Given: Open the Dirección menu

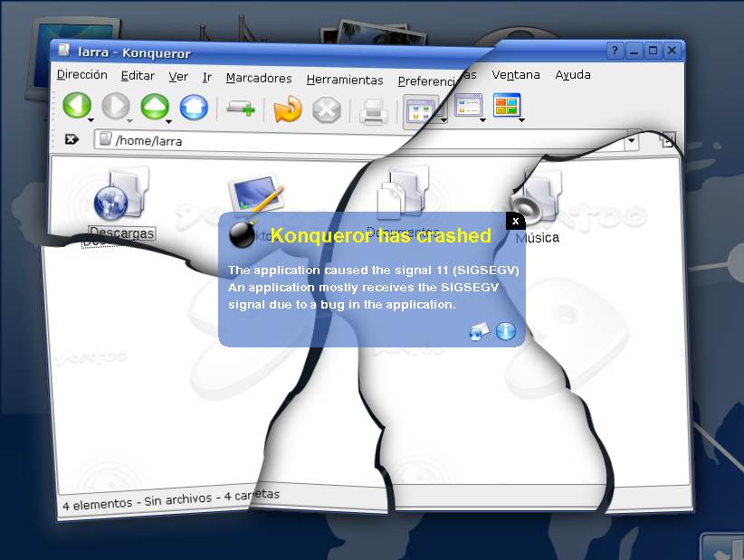Looking at the screenshot, I should (x=82, y=74).
